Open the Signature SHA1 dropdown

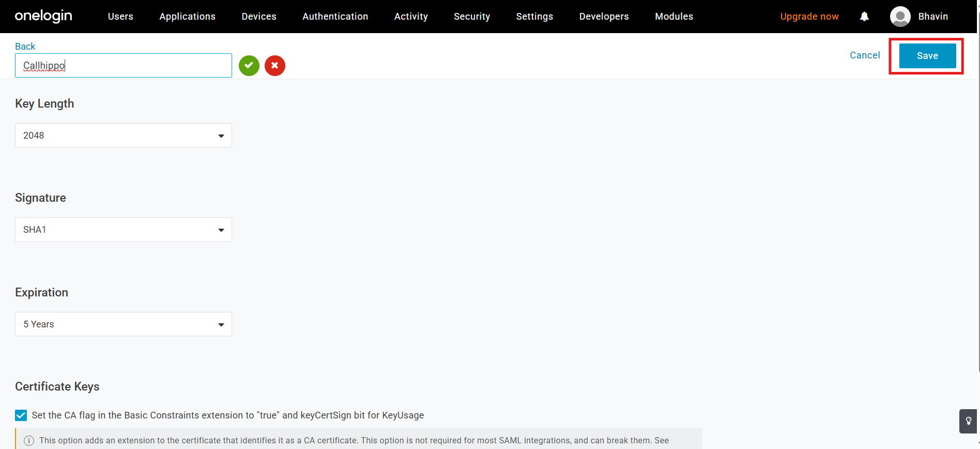point(124,230)
